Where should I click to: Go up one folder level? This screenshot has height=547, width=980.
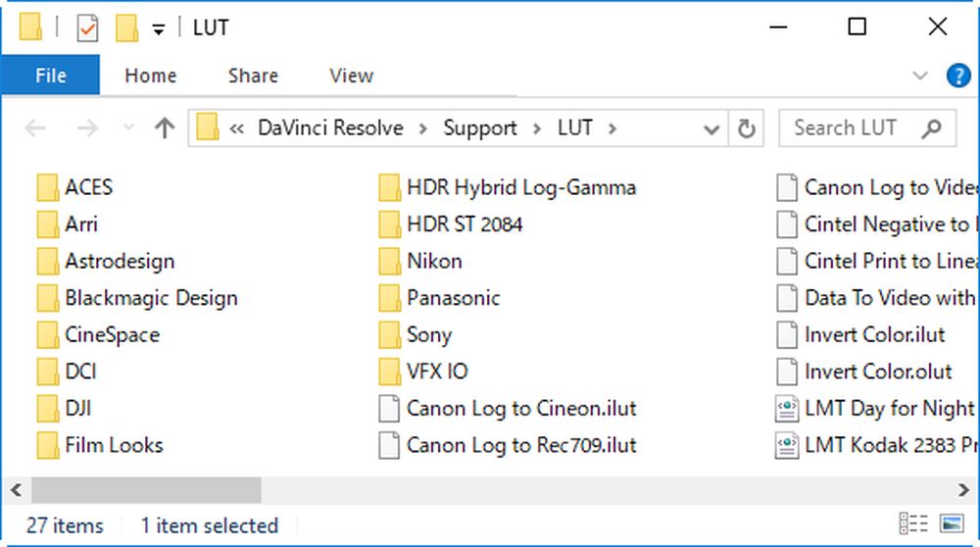[165, 128]
